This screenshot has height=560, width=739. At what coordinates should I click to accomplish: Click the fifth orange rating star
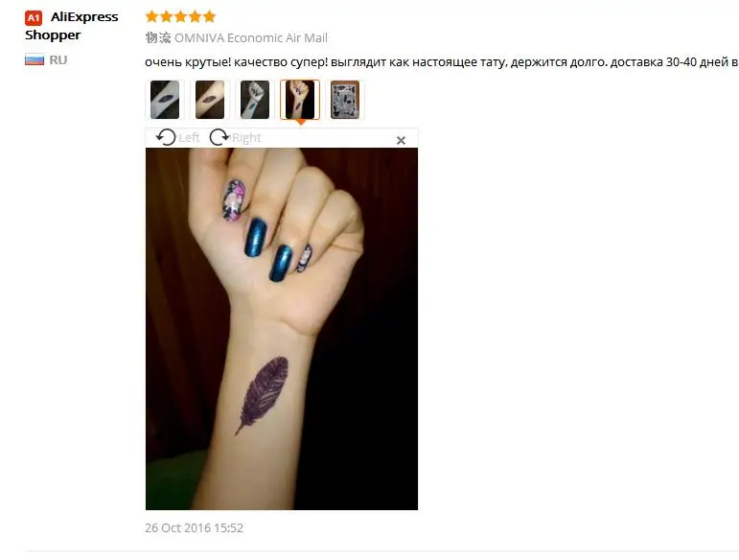click(x=209, y=17)
